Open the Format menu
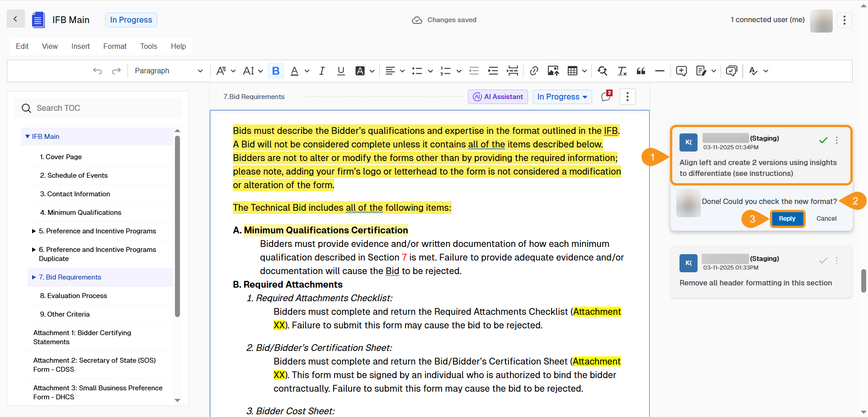Image resolution: width=868 pixels, height=417 pixels. (115, 46)
